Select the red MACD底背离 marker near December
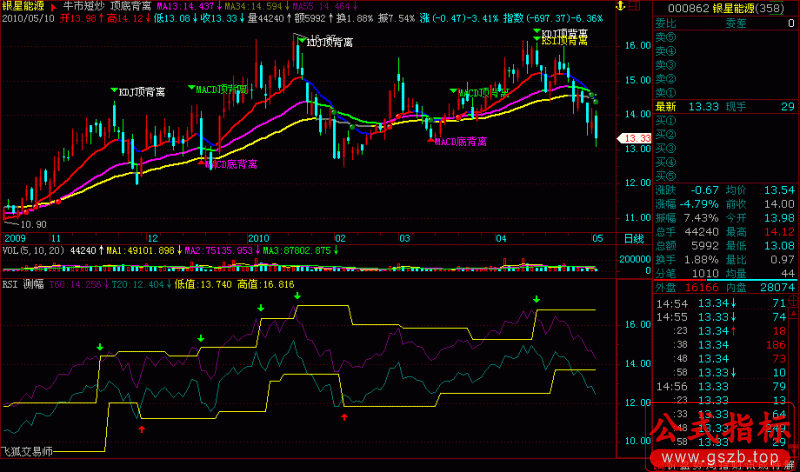 click(230, 164)
